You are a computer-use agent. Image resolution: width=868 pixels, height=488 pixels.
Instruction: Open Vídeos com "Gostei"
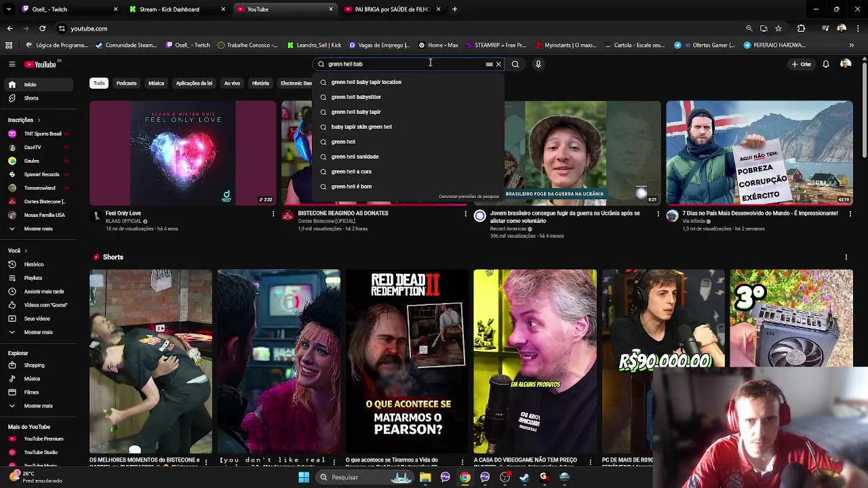pos(39,305)
